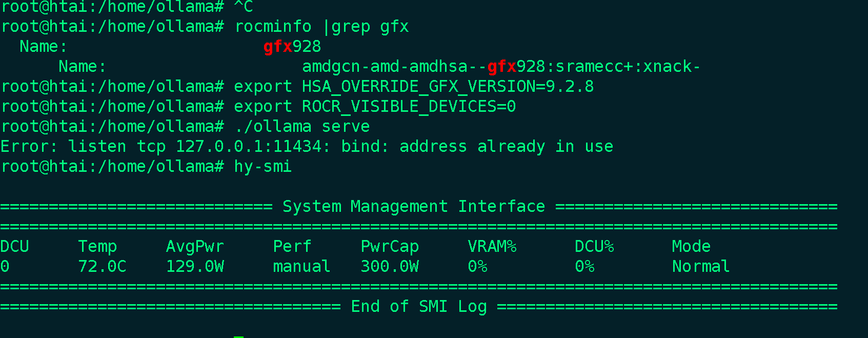Click the 'address already in use' error text
Screen dimensions: 868x338
coord(506,147)
